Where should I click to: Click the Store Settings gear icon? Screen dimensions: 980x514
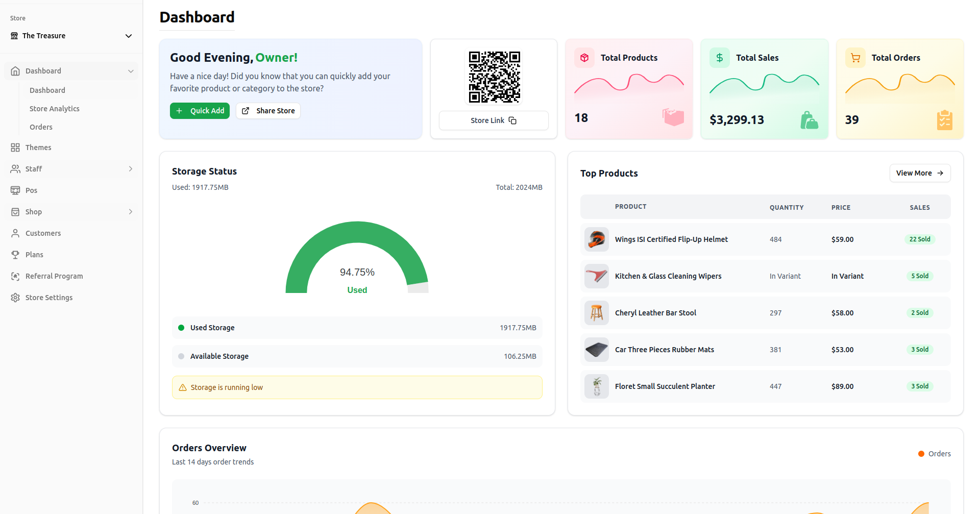coord(15,298)
